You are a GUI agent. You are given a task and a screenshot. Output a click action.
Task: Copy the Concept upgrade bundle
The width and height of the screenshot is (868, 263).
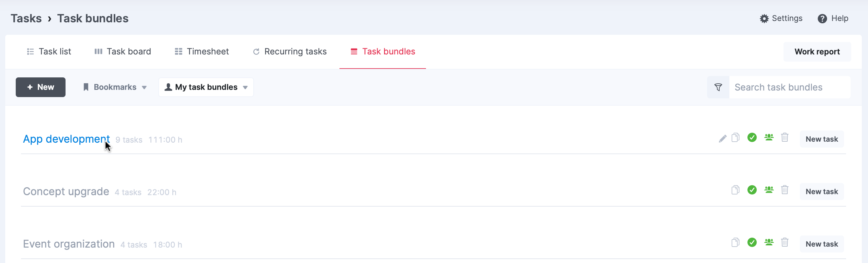click(x=736, y=190)
